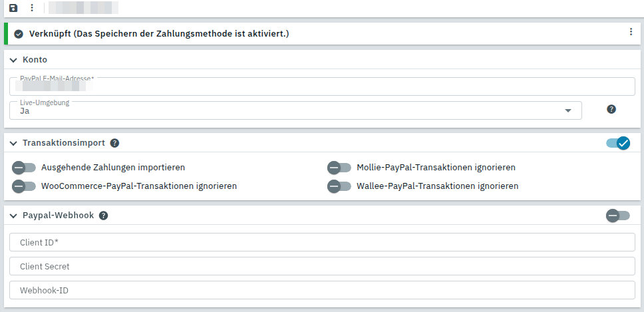
Task: Open the status bar's three-dot options menu
Action: pyautogui.click(x=631, y=32)
